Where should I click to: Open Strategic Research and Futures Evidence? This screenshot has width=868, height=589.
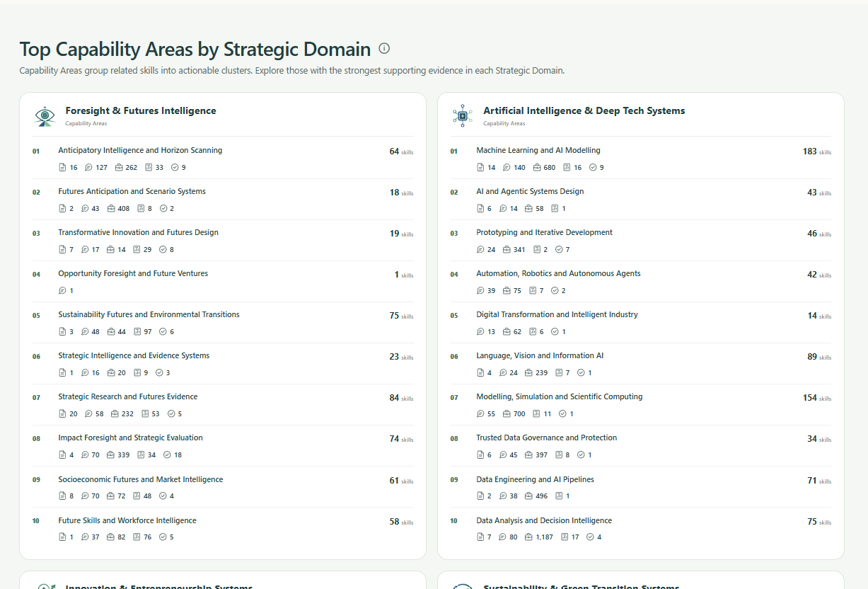point(127,396)
